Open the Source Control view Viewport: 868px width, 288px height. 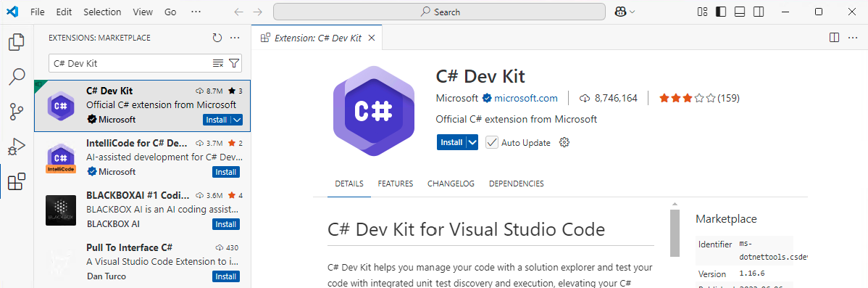17,112
